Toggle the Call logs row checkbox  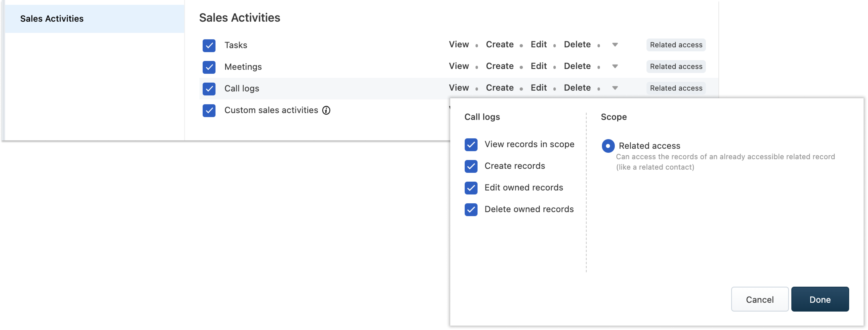tap(209, 89)
